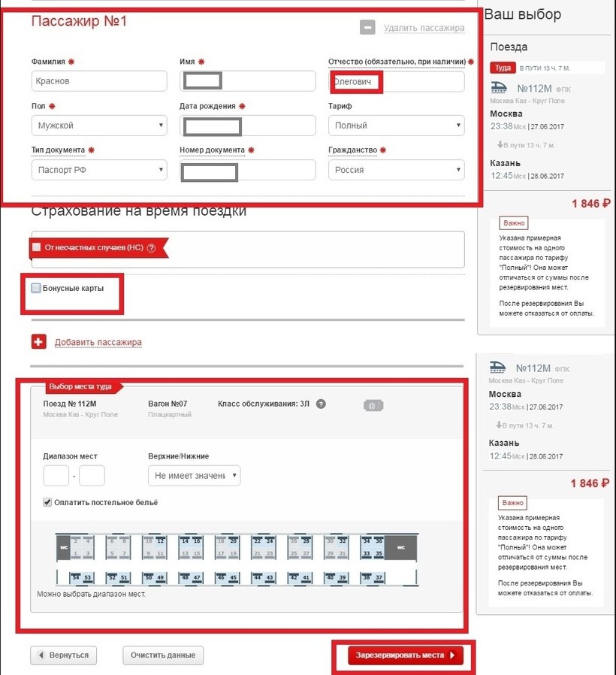Select seat 16 on carriage map
Image resolution: width=616 pixels, height=675 pixels.
tap(197, 540)
